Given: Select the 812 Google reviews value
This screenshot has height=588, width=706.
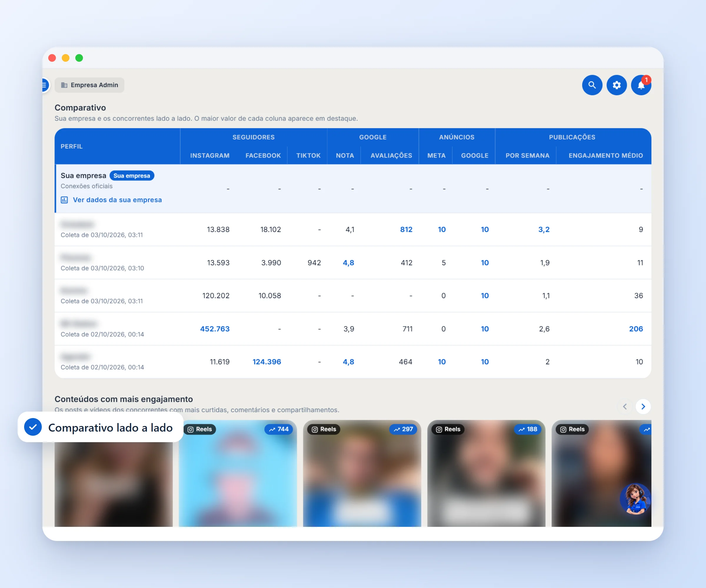Looking at the screenshot, I should pyautogui.click(x=406, y=230).
